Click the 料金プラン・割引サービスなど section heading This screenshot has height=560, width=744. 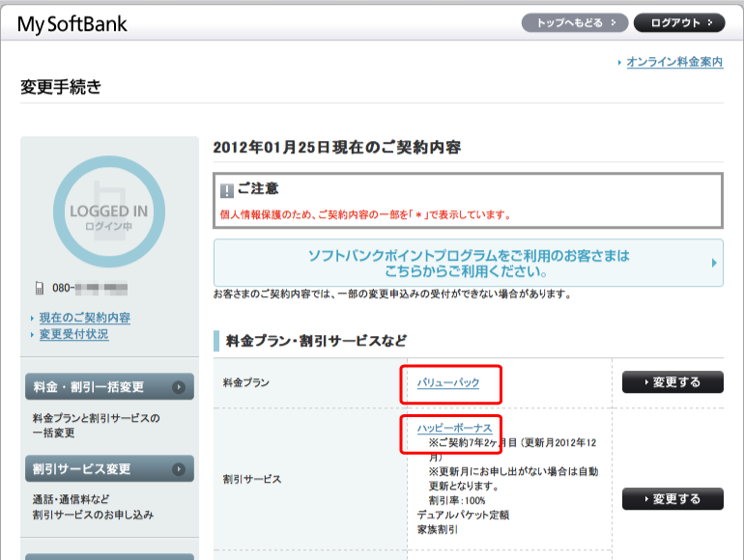[x=316, y=341]
